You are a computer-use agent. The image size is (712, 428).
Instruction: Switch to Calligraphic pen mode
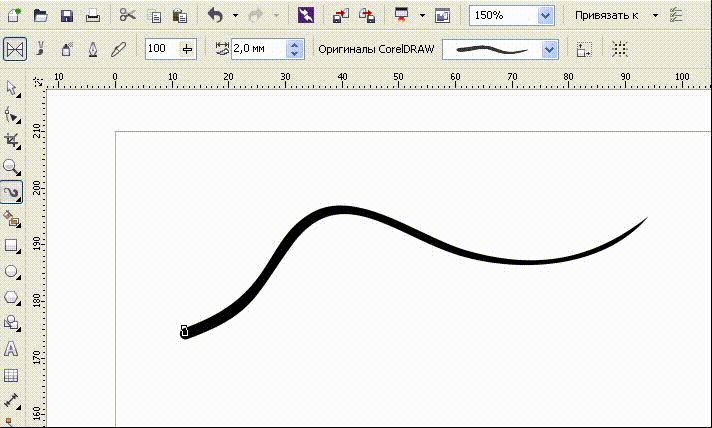tap(93, 49)
